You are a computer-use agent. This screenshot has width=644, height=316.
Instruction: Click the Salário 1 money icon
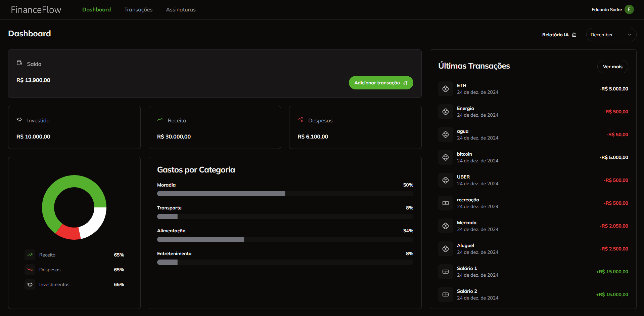pyautogui.click(x=445, y=272)
